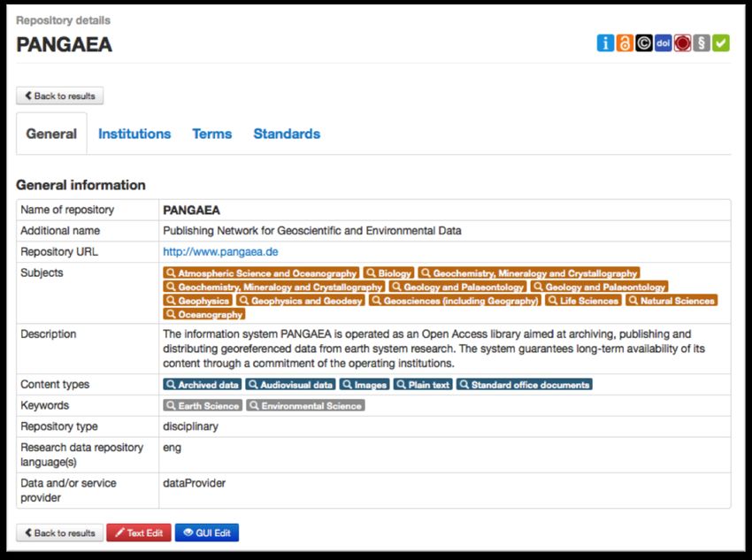
Task: Click the 'Data and/or service provider' label
Action: click(x=68, y=490)
